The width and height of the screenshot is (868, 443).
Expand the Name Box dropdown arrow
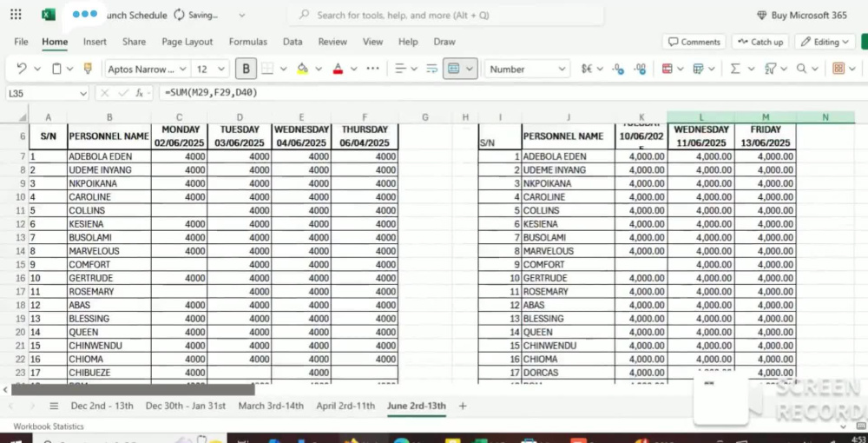point(83,94)
